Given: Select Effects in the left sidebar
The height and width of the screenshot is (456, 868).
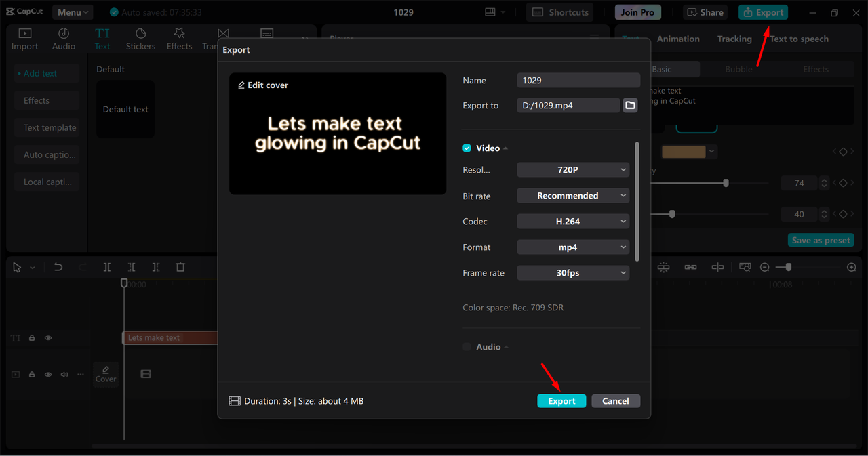Looking at the screenshot, I should pyautogui.click(x=47, y=100).
